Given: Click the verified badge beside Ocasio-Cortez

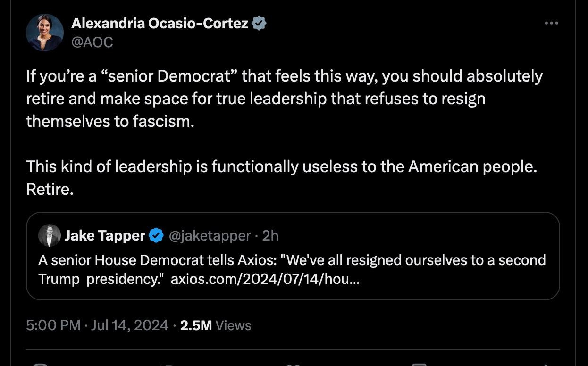Looking at the screenshot, I should point(259,23).
